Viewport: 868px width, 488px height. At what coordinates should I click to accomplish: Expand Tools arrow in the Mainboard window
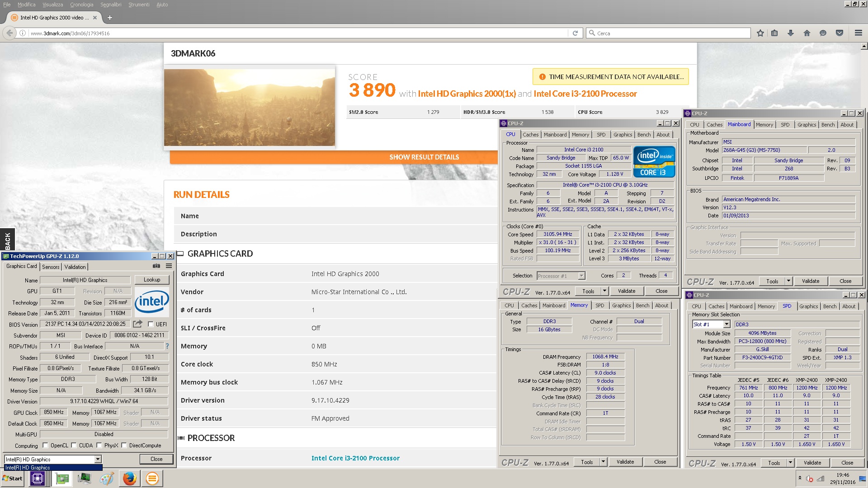788,281
